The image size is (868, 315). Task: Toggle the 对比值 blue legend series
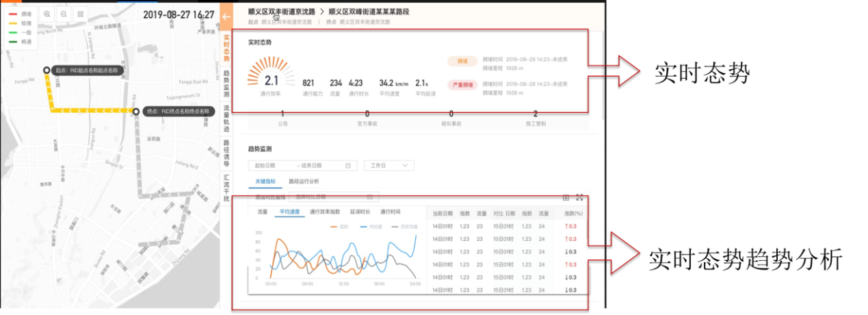coord(370,227)
